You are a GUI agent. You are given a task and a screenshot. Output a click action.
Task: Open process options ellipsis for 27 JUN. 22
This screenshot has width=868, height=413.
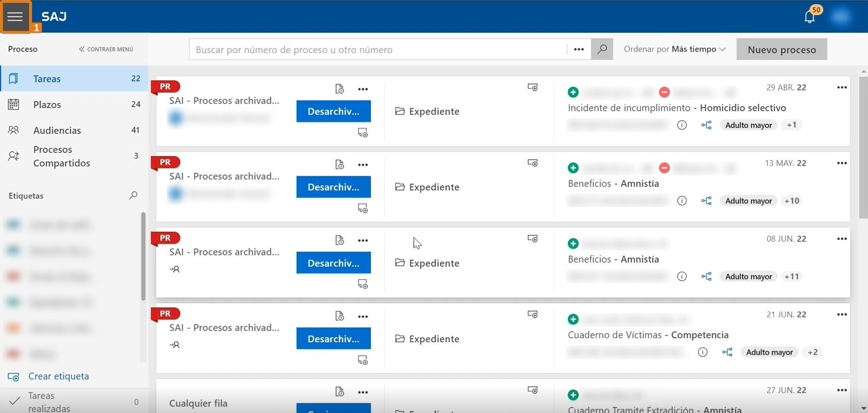(842, 390)
